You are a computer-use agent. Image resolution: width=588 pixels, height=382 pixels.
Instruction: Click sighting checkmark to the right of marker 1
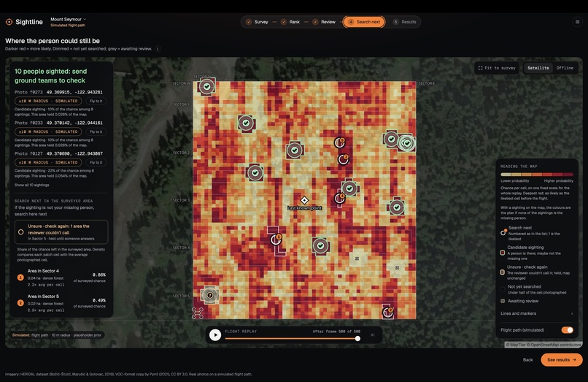click(x=320, y=245)
